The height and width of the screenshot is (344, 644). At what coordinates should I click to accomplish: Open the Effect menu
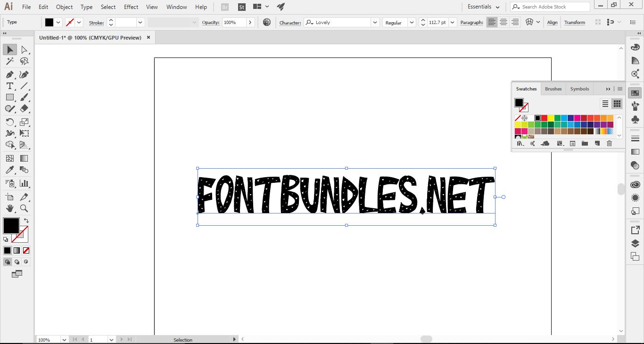tap(131, 7)
